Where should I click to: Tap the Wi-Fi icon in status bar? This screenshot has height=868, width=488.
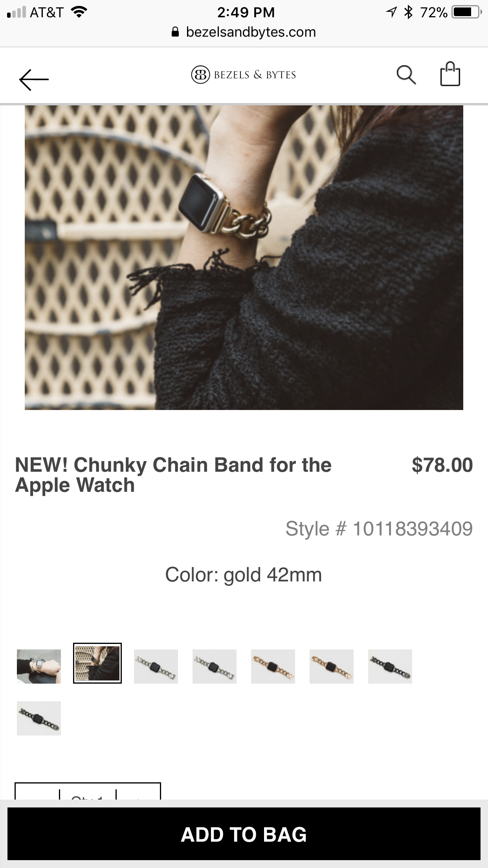pos(79,12)
